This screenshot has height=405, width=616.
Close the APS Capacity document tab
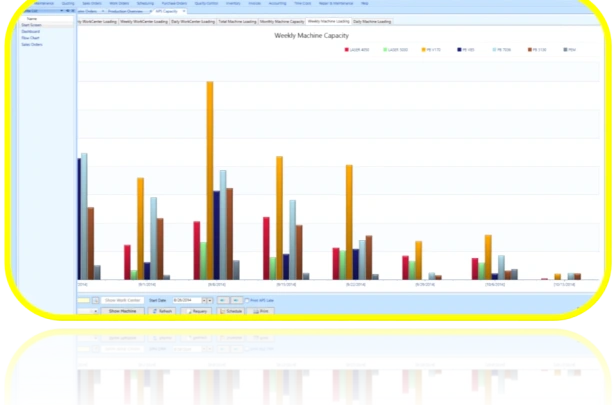[x=184, y=11]
